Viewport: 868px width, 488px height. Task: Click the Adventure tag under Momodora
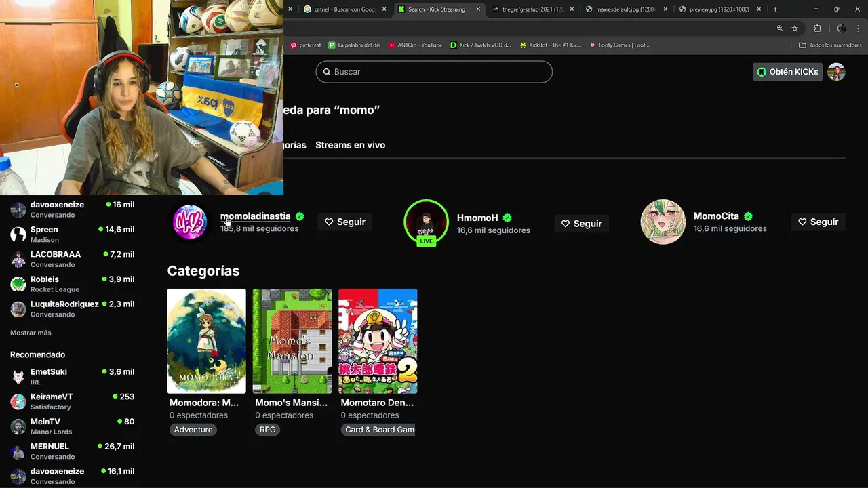[193, 430]
